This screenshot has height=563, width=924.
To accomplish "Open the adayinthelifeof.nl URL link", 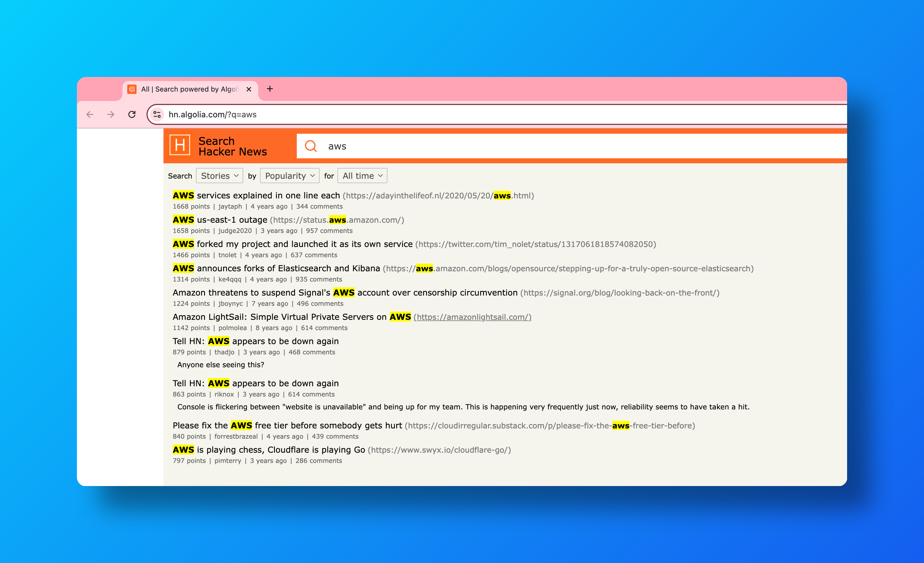I will pyautogui.click(x=438, y=195).
